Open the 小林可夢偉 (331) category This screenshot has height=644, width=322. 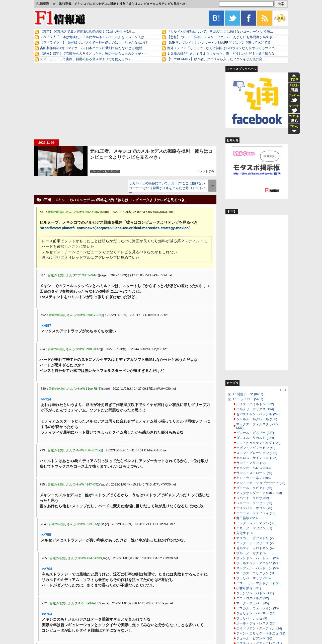click(x=249, y=588)
